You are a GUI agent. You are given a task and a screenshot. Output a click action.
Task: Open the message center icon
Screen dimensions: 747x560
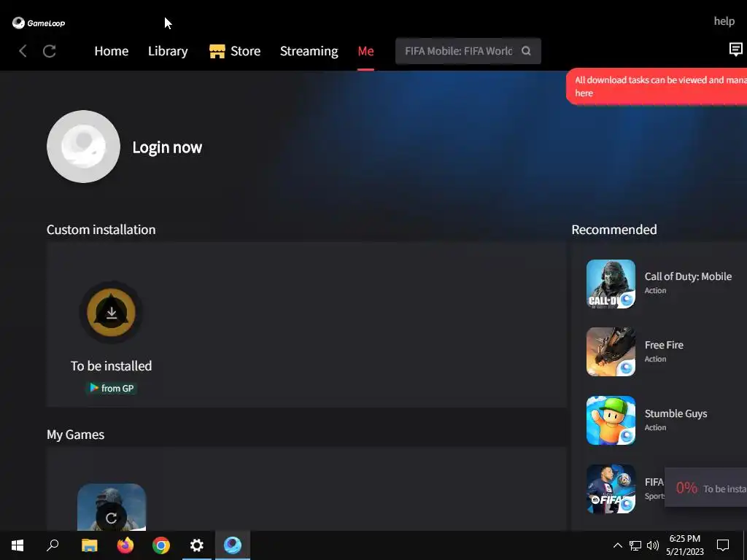pyautogui.click(x=736, y=50)
